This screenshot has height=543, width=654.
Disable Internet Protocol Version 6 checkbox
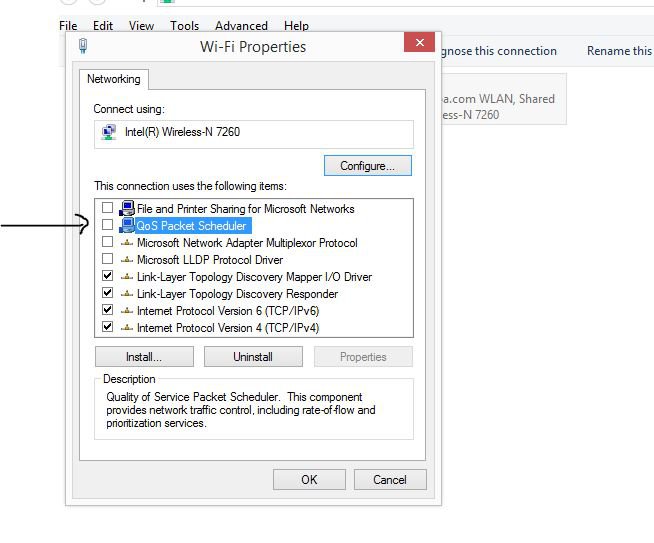coord(108,310)
